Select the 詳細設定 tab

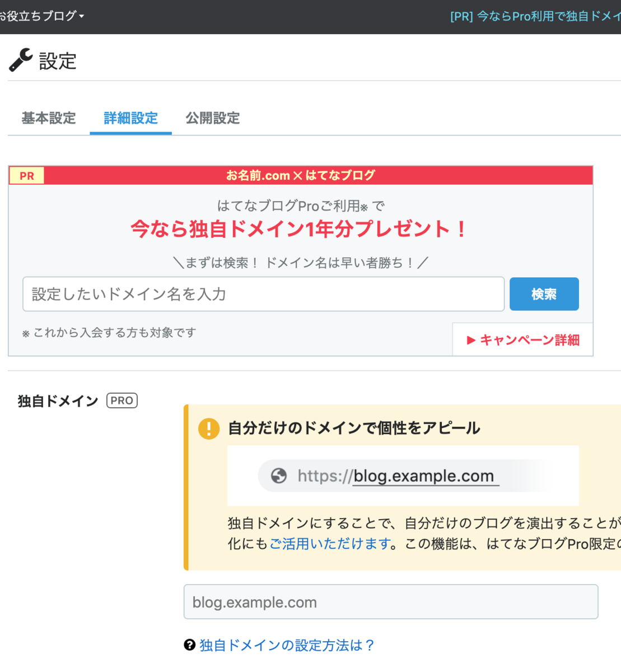click(131, 118)
